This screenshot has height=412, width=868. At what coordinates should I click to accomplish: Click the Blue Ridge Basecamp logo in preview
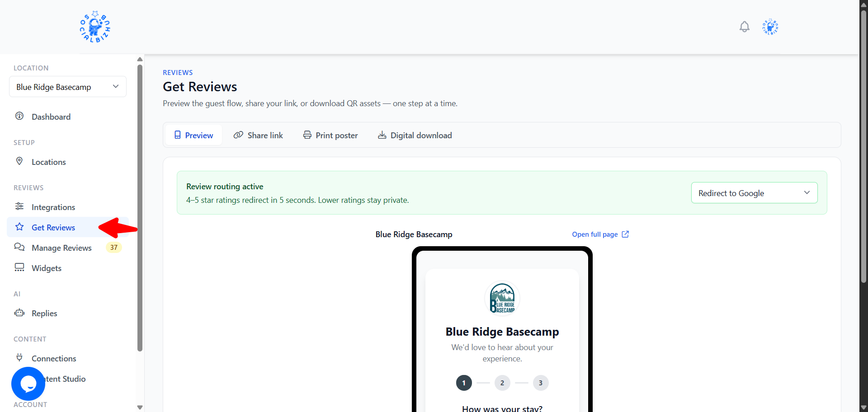click(502, 298)
